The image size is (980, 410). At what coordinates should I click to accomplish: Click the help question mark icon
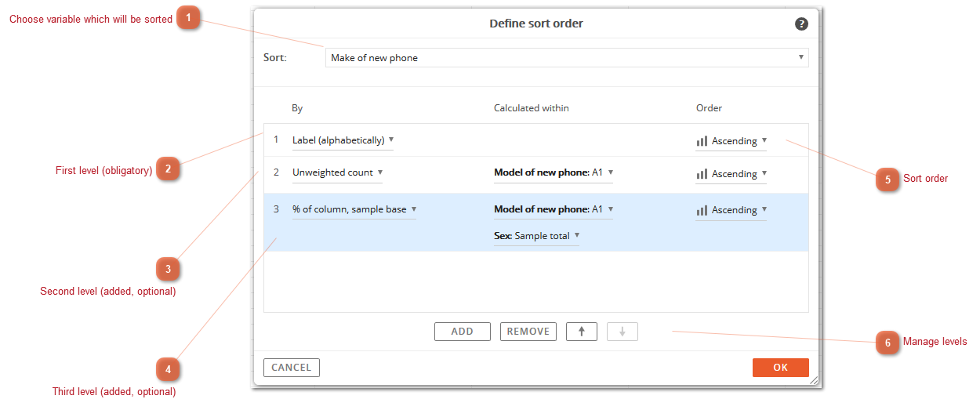coord(801,24)
